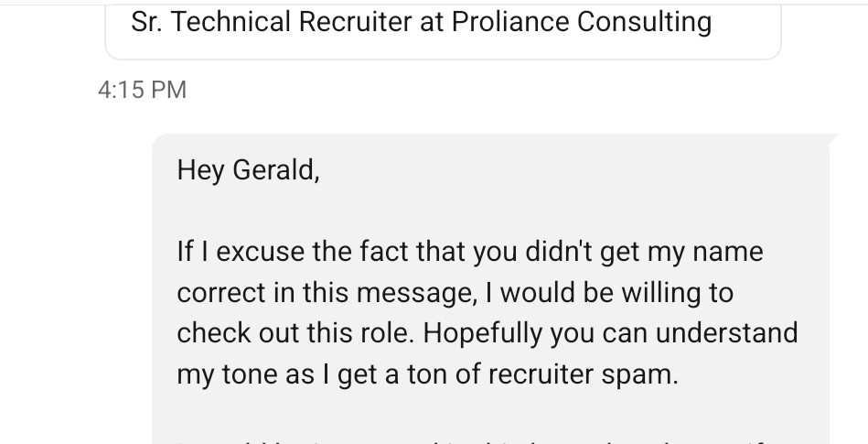The height and width of the screenshot is (444, 868).
Task: Select the "Hey Gerald," greeting line
Action: [x=248, y=170]
